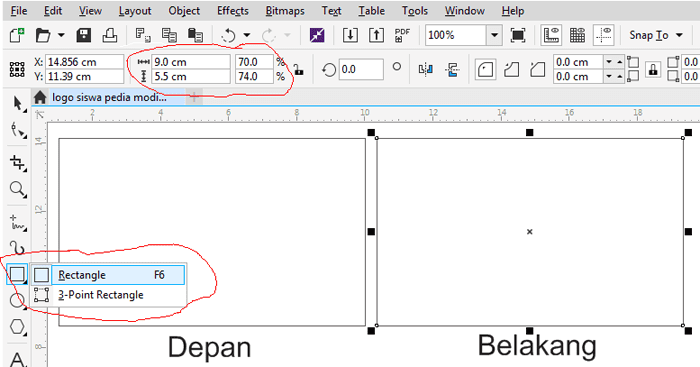
Task: Copy the selected object
Action: click(x=169, y=35)
